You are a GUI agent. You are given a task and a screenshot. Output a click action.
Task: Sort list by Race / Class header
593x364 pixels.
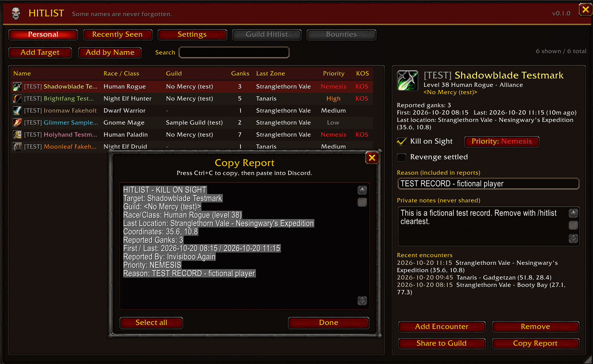pos(121,73)
